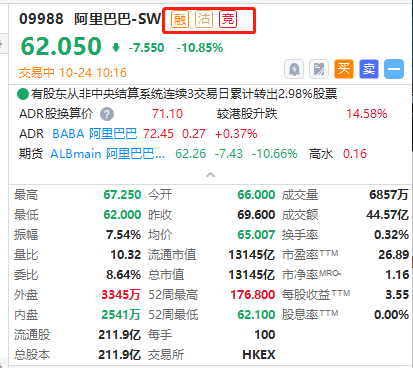Screen dimensions: 413x368
Task: Click the futures price 62.26
Action: point(191,154)
